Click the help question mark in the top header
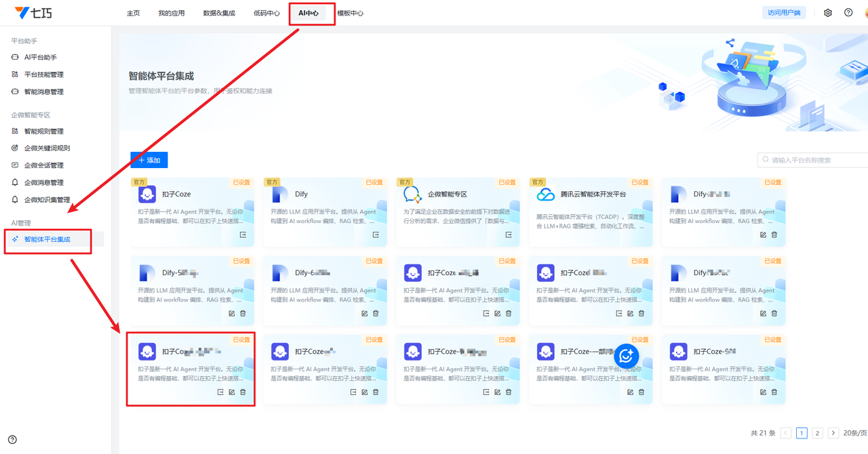The height and width of the screenshot is (454, 868). (x=848, y=13)
